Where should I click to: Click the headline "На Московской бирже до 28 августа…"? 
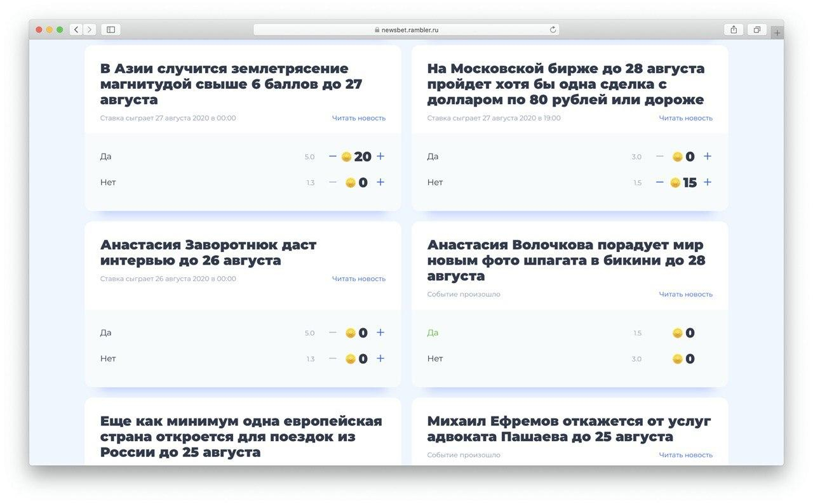pyautogui.click(x=566, y=84)
